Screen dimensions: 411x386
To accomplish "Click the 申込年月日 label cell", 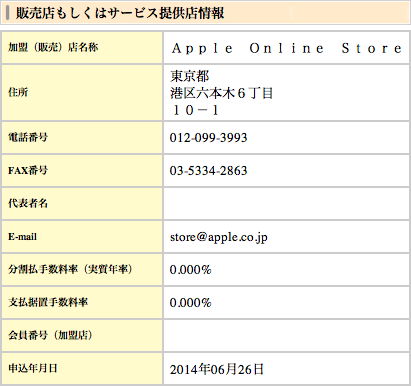I will pos(82,368).
